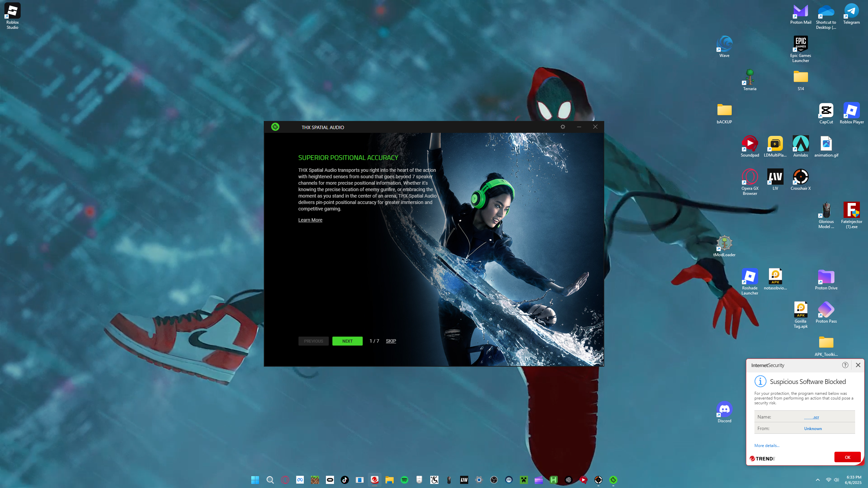Select the bACKUP folder
The height and width of the screenshot is (488, 868).
coord(724,113)
